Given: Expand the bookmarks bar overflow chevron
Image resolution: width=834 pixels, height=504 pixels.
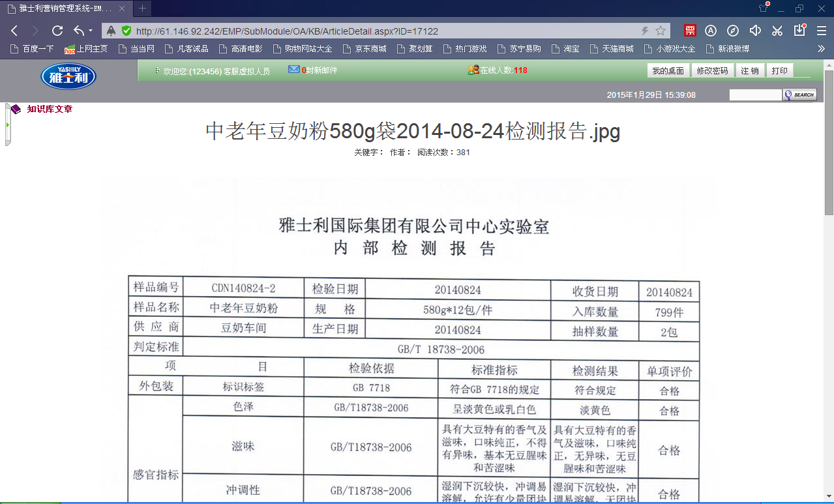Looking at the screenshot, I should click(822, 49).
